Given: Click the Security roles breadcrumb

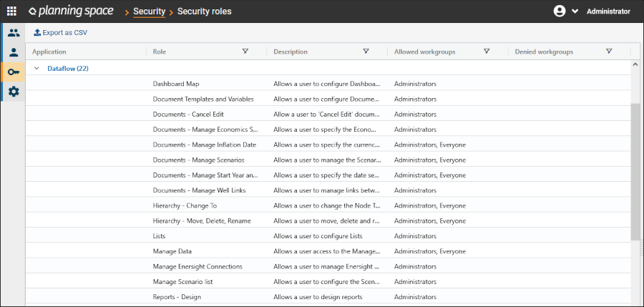Looking at the screenshot, I should point(204,11).
